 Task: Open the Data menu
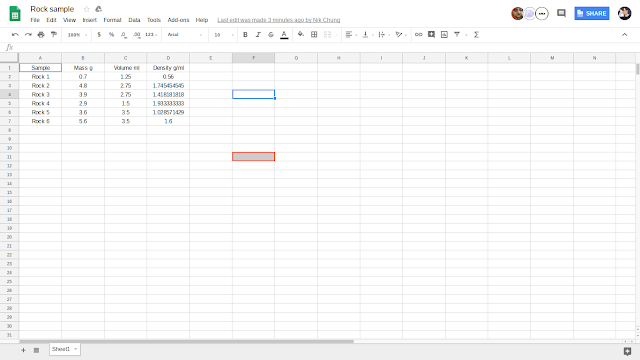click(134, 20)
